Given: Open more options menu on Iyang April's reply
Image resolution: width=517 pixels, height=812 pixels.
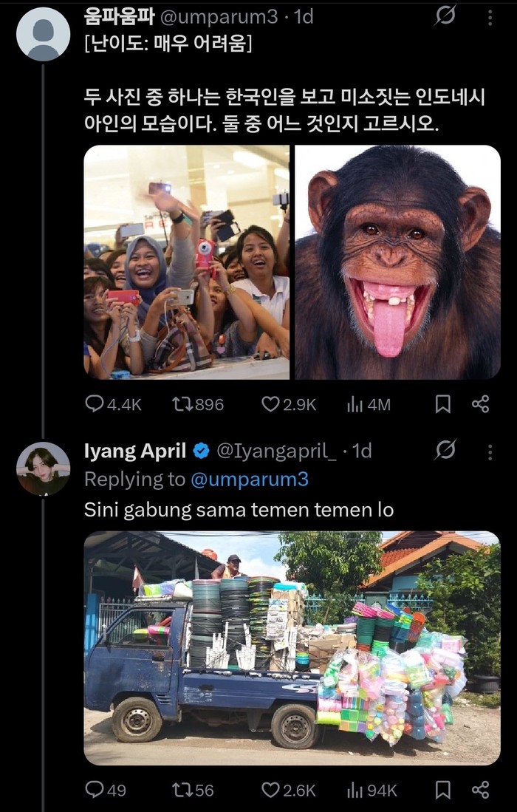Looking at the screenshot, I should (489, 450).
